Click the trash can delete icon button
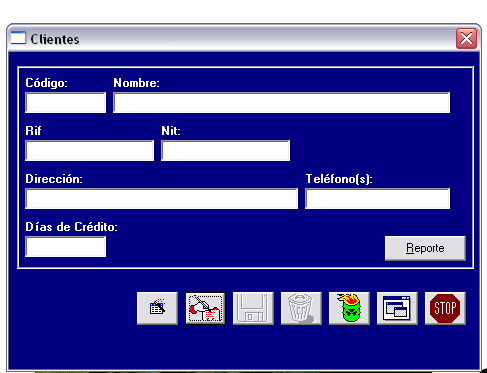This screenshot has height=373, width=487. 301,308
